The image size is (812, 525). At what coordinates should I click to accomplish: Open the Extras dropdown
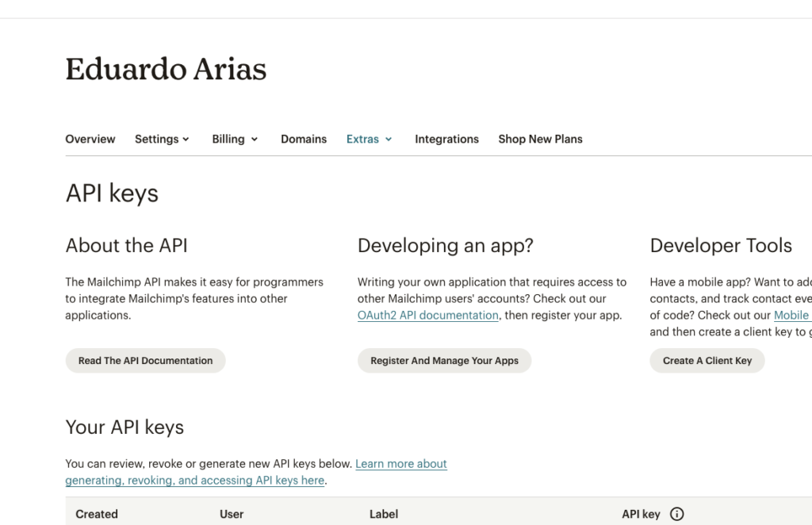click(x=364, y=139)
